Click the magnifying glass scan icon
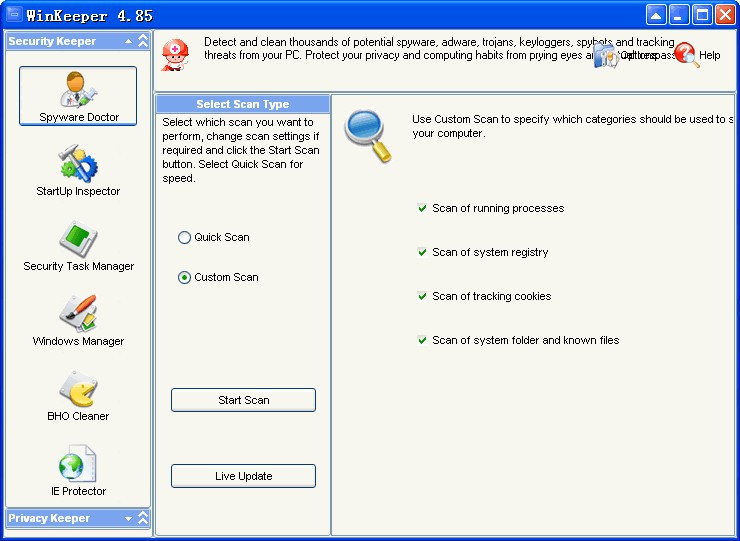 (368, 136)
